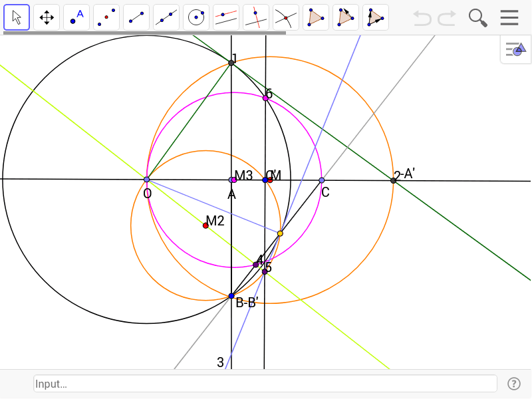Select the Parallel Line tool
This screenshot has width=532, height=399.
pyautogui.click(x=226, y=17)
